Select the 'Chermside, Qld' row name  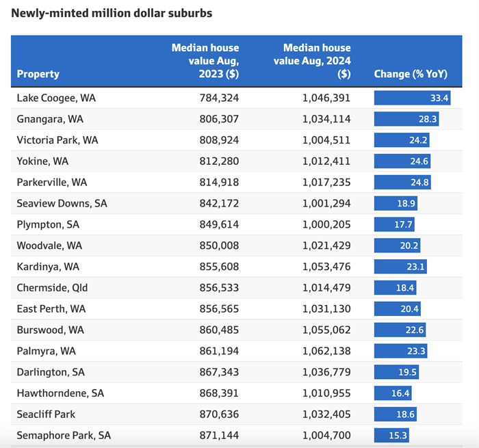pos(52,288)
